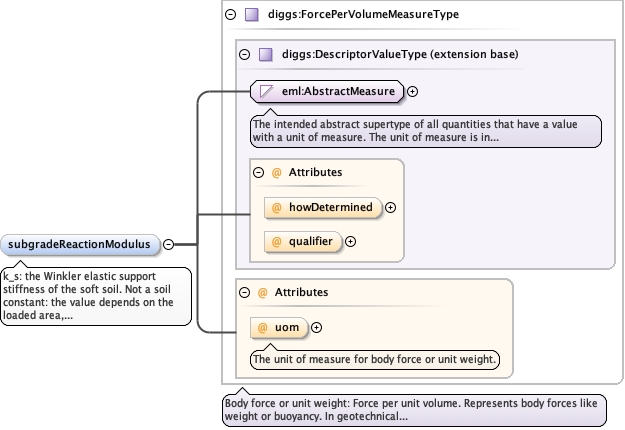Click the 'unit of measure for body force' annotation
Image resolution: width=625 pixels, height=430 pixels.
pos(375,359)
